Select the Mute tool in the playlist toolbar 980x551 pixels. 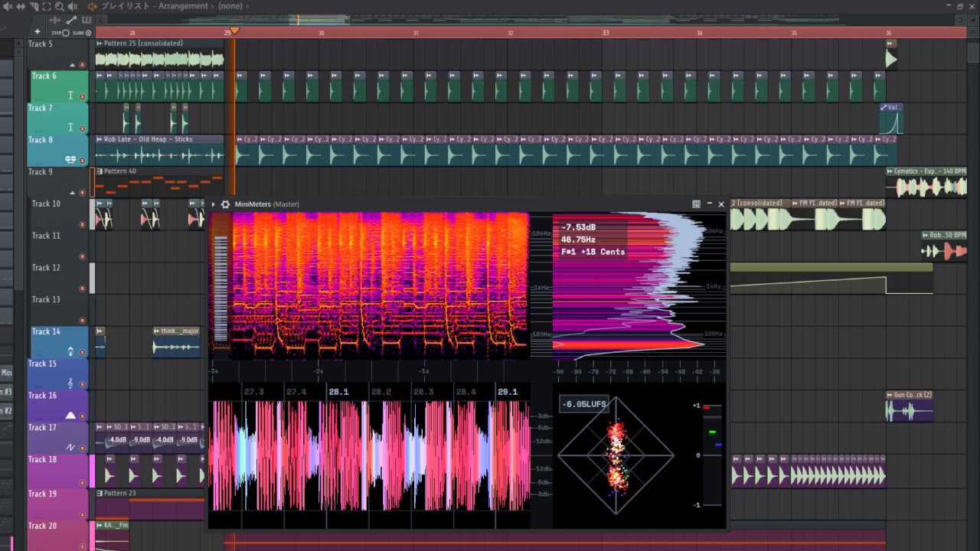click(8, 6)
